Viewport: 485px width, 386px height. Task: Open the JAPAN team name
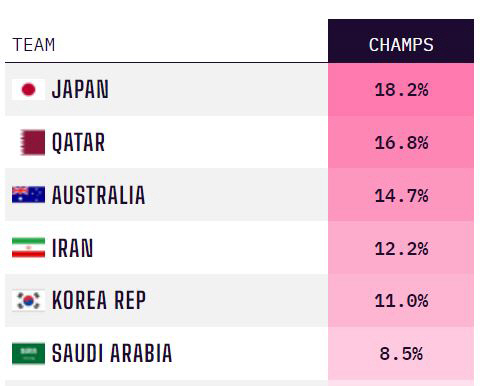click(80, 89)
